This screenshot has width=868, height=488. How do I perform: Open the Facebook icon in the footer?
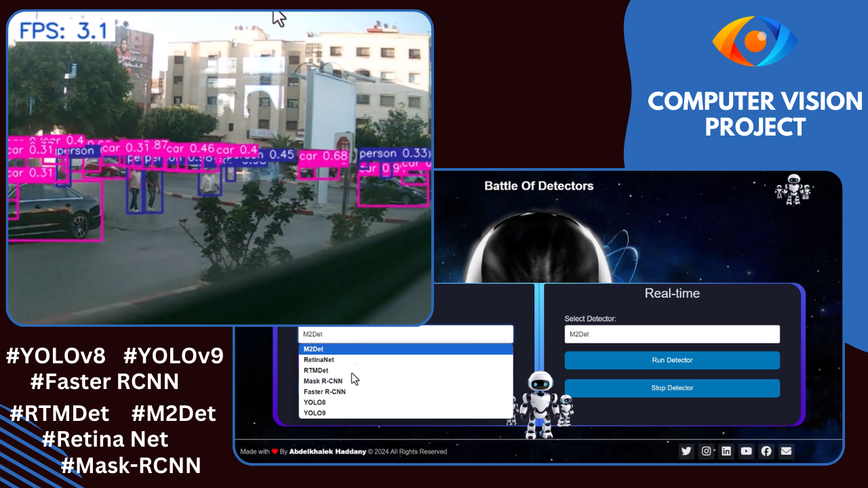point(766,451)
